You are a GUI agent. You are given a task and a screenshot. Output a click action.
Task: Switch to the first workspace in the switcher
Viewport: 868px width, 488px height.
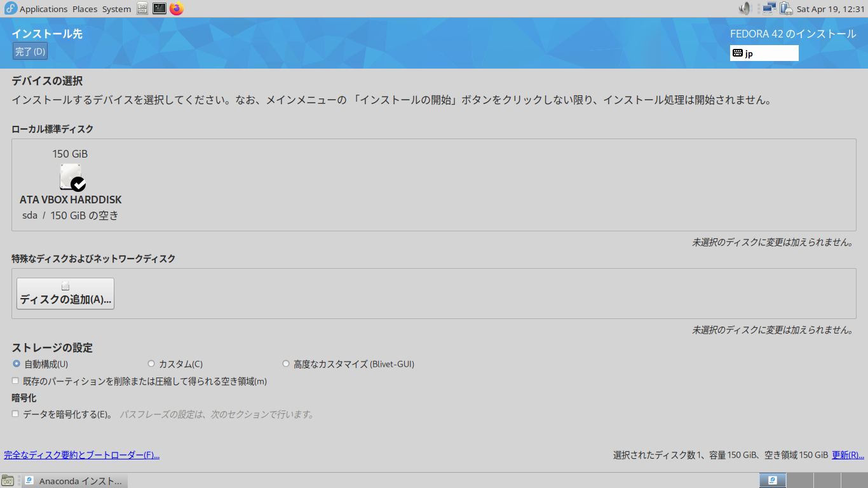click(773, 480)
